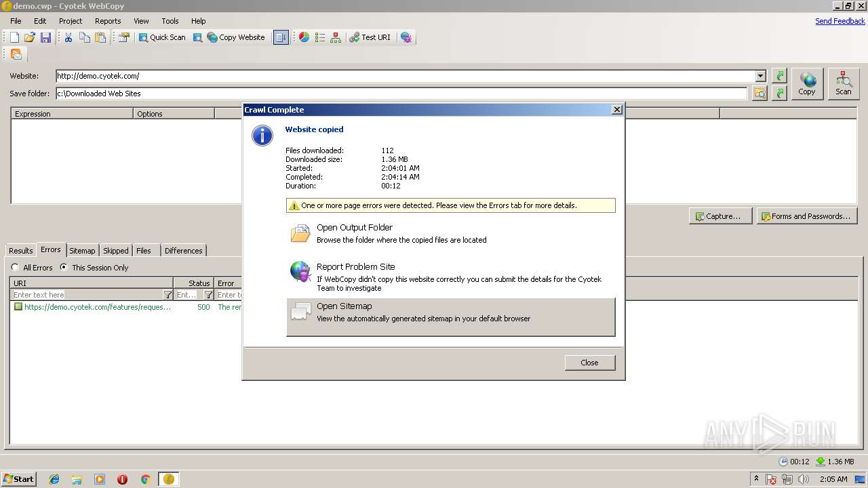Click the large Copy globe button
Screen dimensions: 868x488
[807, 84]
